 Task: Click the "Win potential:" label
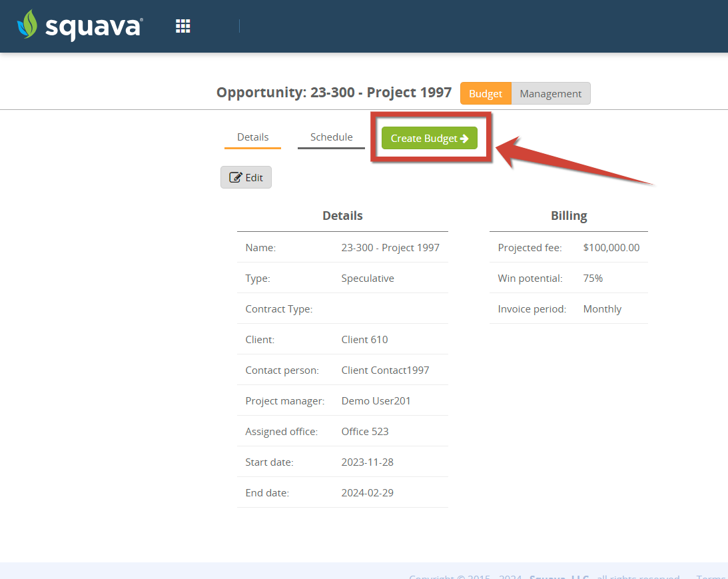[530, 278]
